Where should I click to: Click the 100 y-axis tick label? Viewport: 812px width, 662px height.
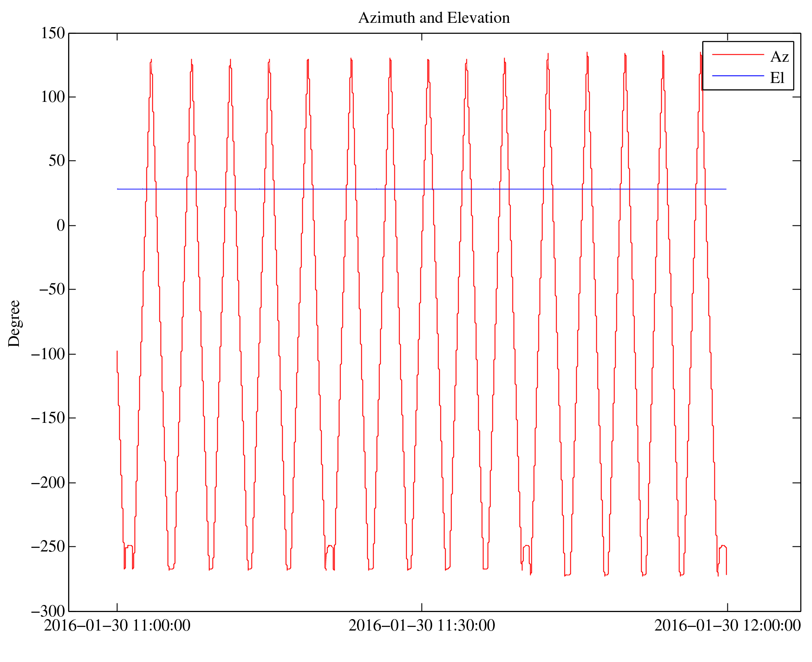tap(53, 97)
